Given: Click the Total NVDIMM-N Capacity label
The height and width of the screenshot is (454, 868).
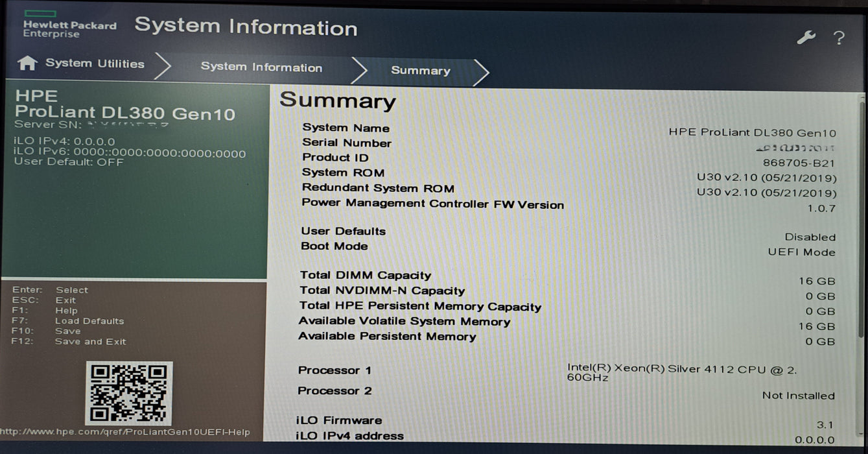Looking at the screenshot, I should pyautogui.click(x=382, y=291).
